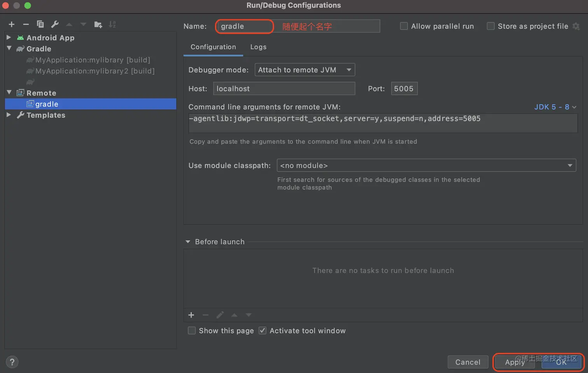588x373 pixels.
Task: Create a new folder via the folder icon
Action: 98,25
